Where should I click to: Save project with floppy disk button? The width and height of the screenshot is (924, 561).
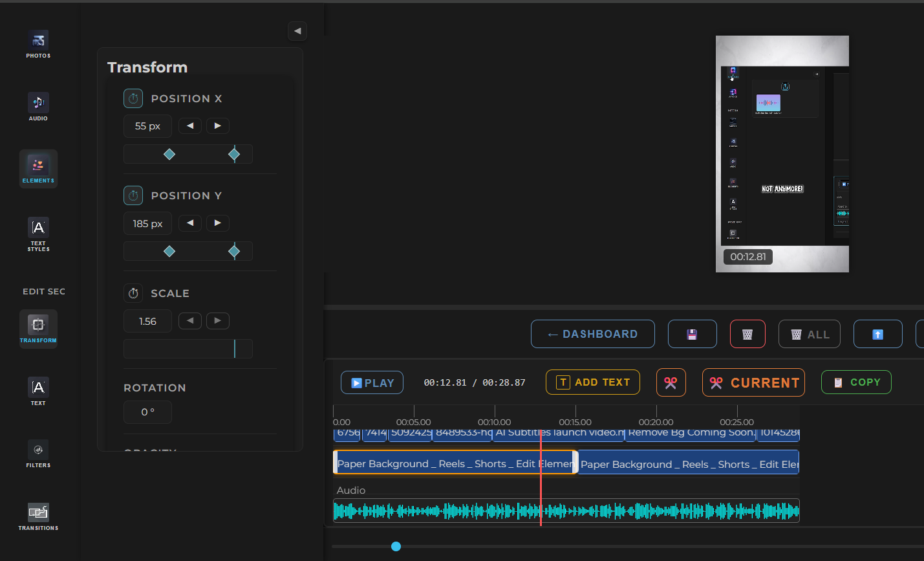(693, 334)
